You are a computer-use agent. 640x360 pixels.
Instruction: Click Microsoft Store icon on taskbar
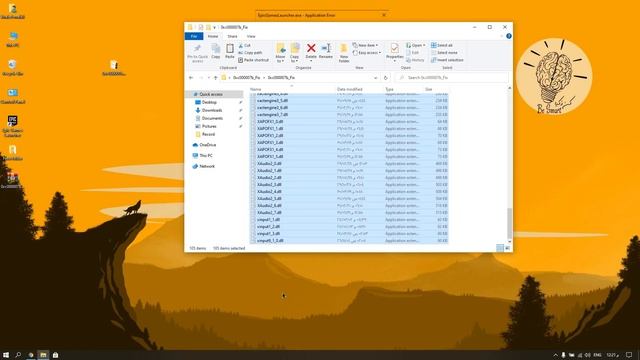coord(56,355)
